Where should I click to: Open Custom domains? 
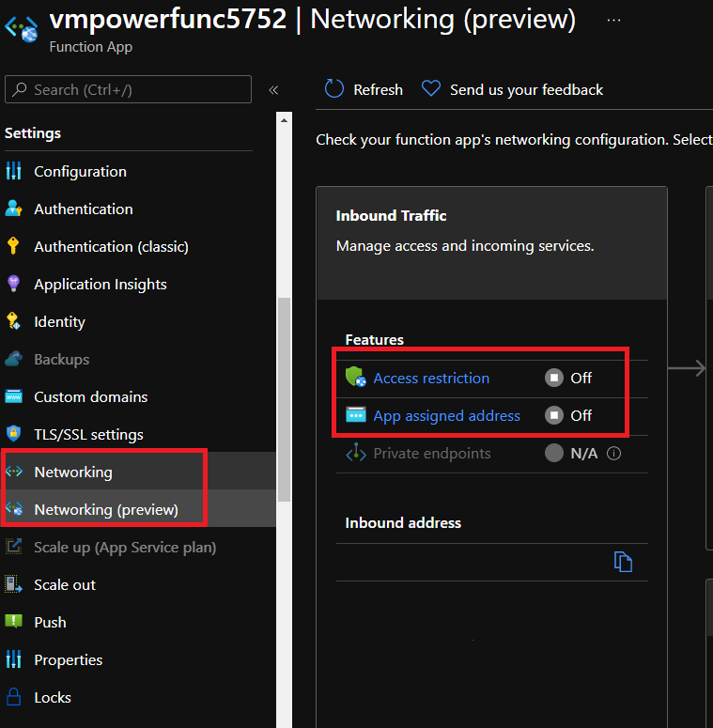coord(91,397)
